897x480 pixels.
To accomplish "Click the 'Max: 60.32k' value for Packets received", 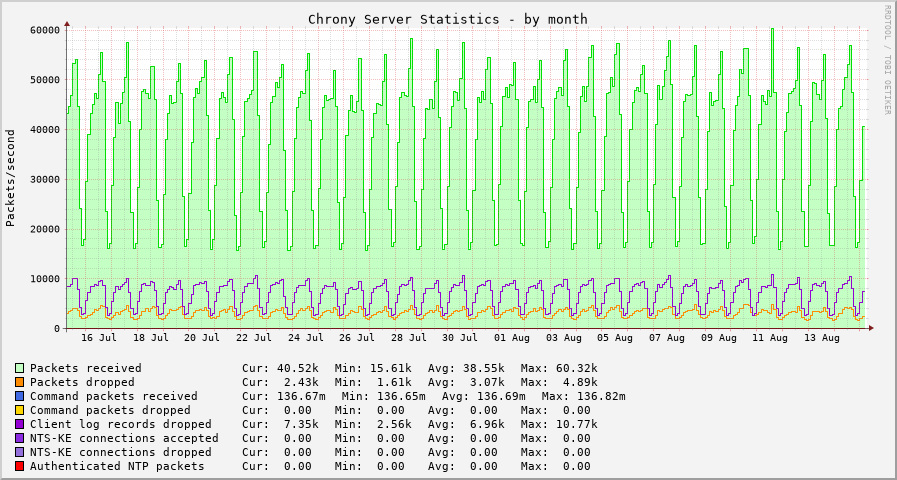I will pos(559,368).
